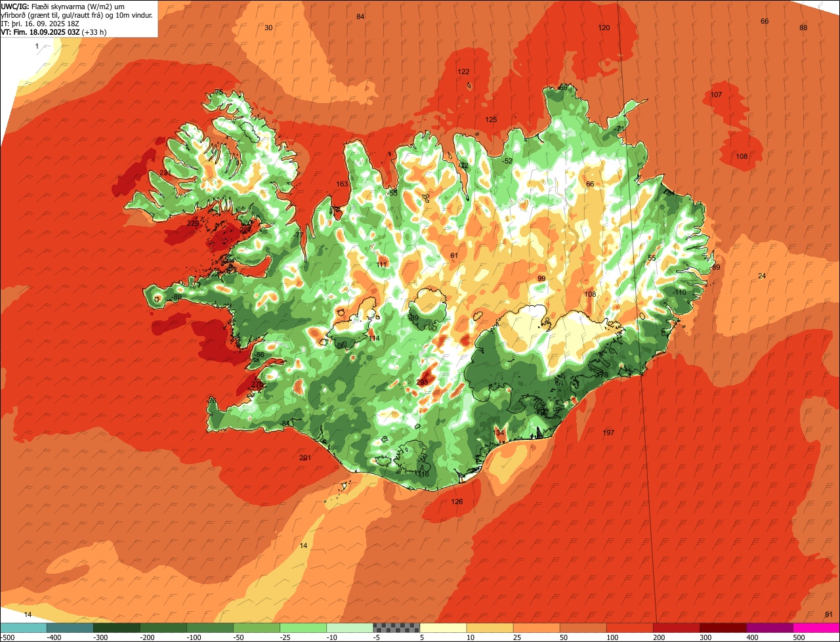
Task: Click the eastern value '55'
Action: tap(652, 258)
